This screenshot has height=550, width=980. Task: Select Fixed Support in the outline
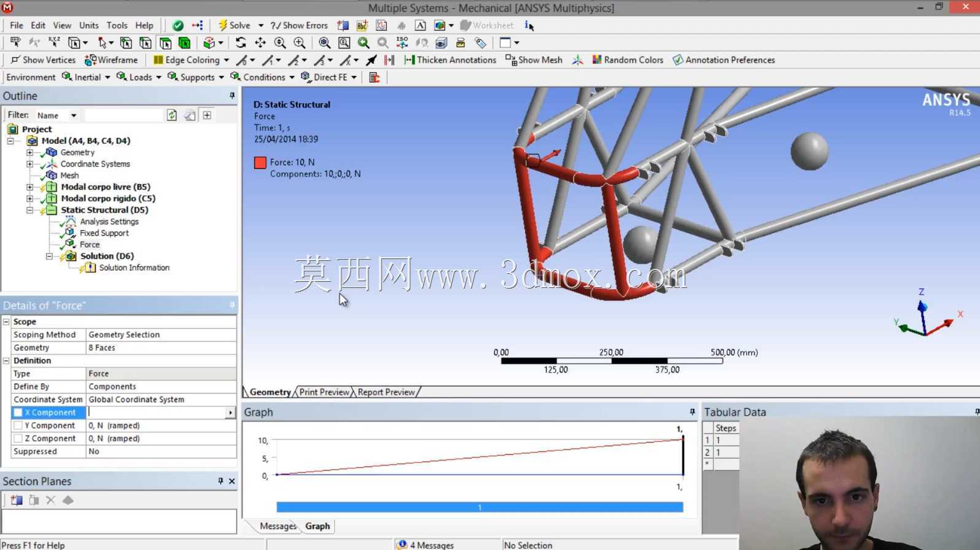coord(104,233)
